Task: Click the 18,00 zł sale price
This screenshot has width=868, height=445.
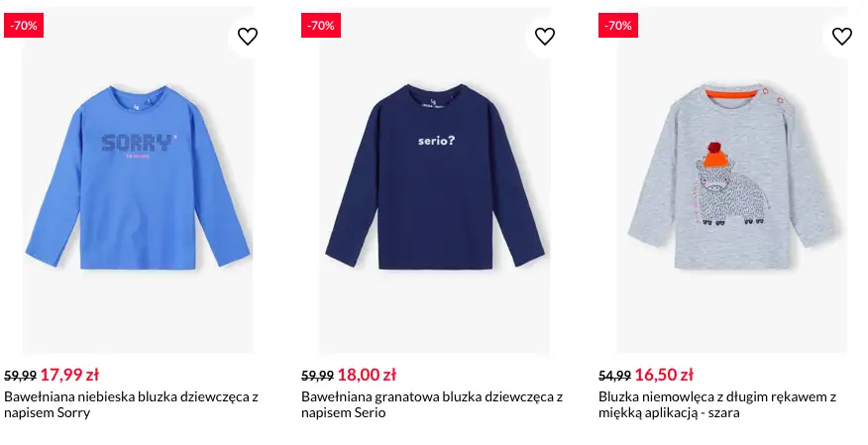Action: [x=367, y=375]
